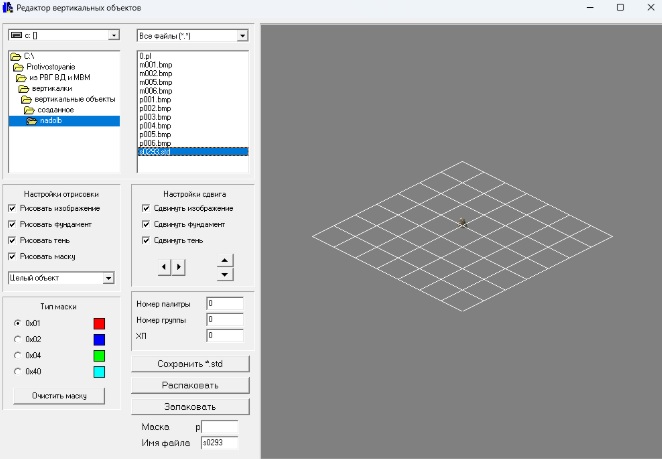Screen dimensions: 662x459
Task: Click the 'Номер палитры' input field
Action: pyautogui.click(x=225, y=303)
